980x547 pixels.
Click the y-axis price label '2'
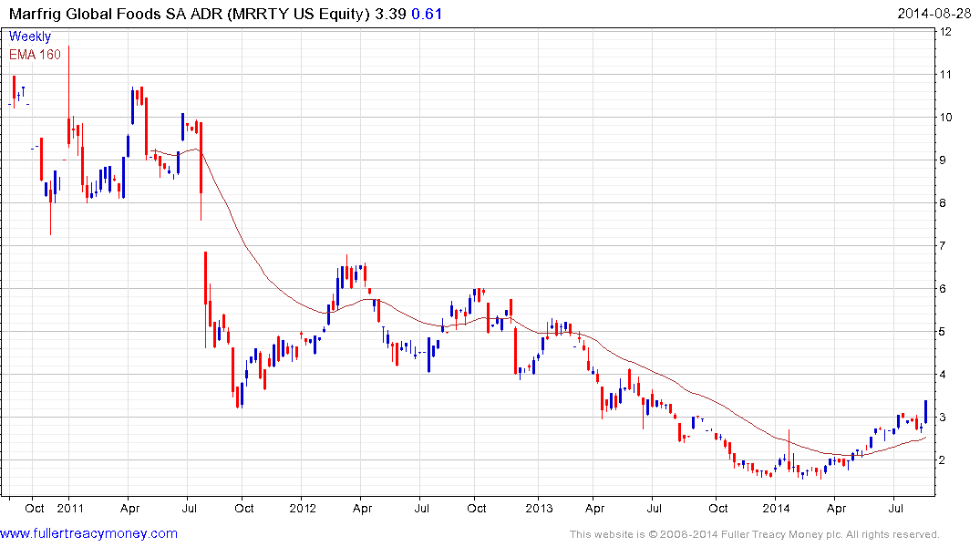pyautogui.click(x=944, y=460)
